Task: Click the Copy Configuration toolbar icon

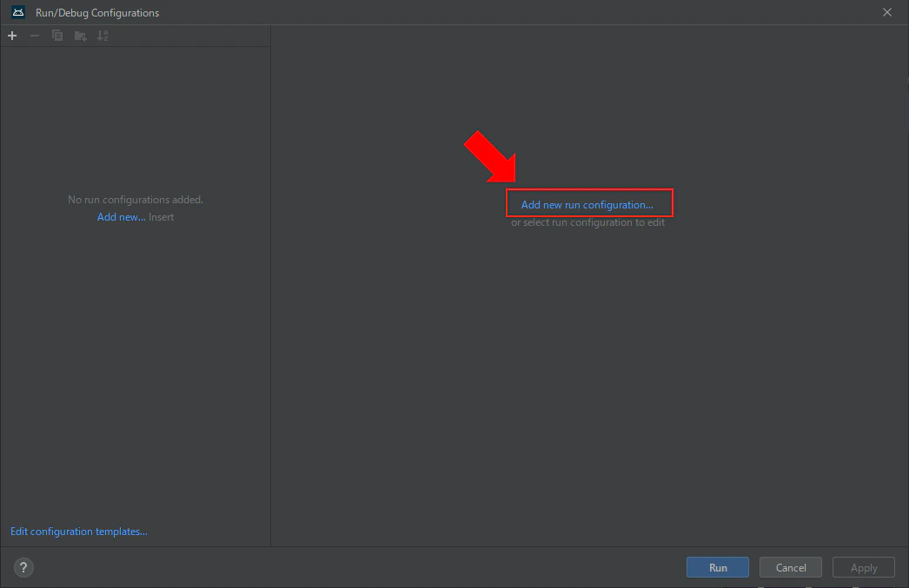Action: 57,36
